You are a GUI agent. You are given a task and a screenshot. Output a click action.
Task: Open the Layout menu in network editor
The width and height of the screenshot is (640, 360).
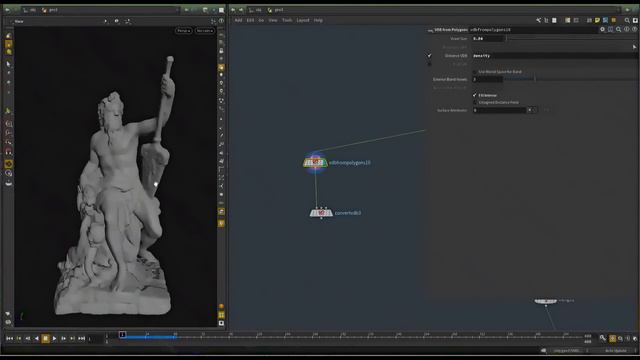coord(303,20)
